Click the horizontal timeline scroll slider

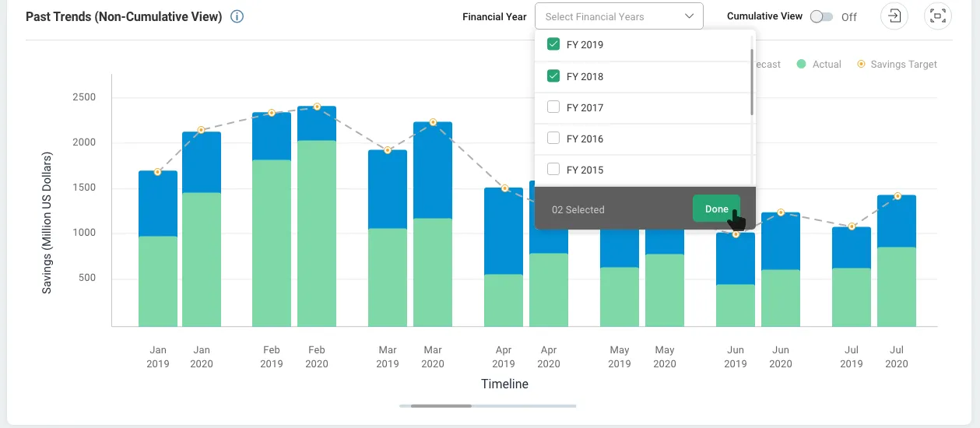pos(441,405)
